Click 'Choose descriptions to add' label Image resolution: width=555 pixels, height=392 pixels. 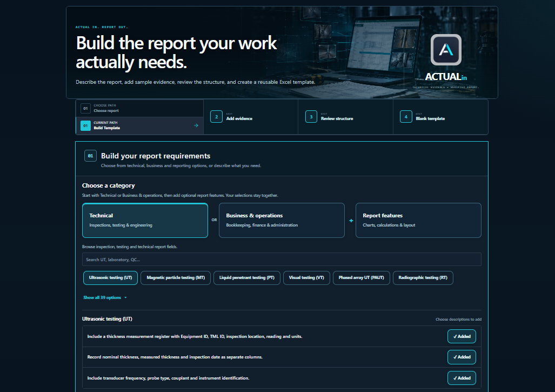pos(458,320)
